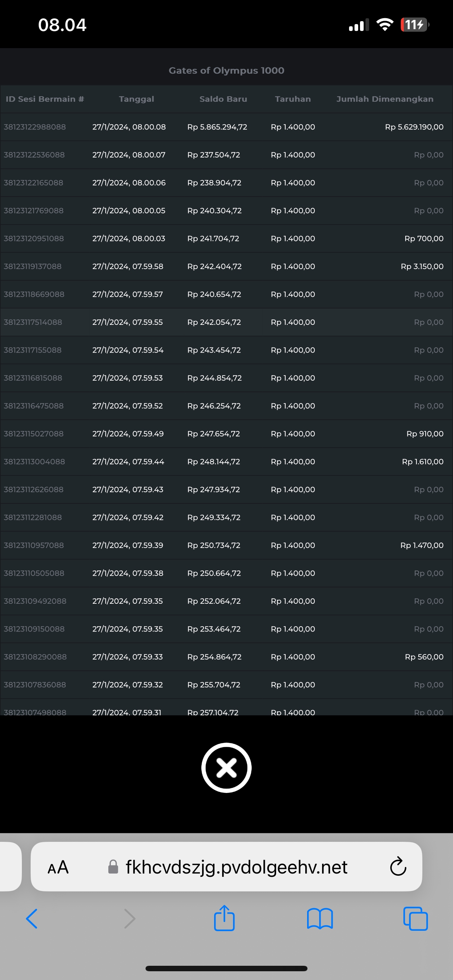Open the AA reader text-size menu
The image size is (453, 980).
(58, 867)
